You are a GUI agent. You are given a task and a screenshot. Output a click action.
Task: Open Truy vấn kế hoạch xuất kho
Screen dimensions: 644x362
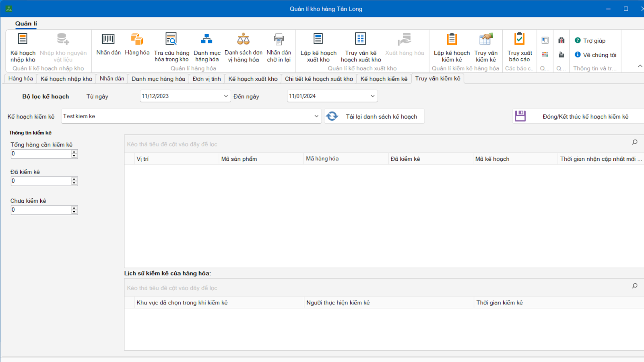[x=361, y=47]
